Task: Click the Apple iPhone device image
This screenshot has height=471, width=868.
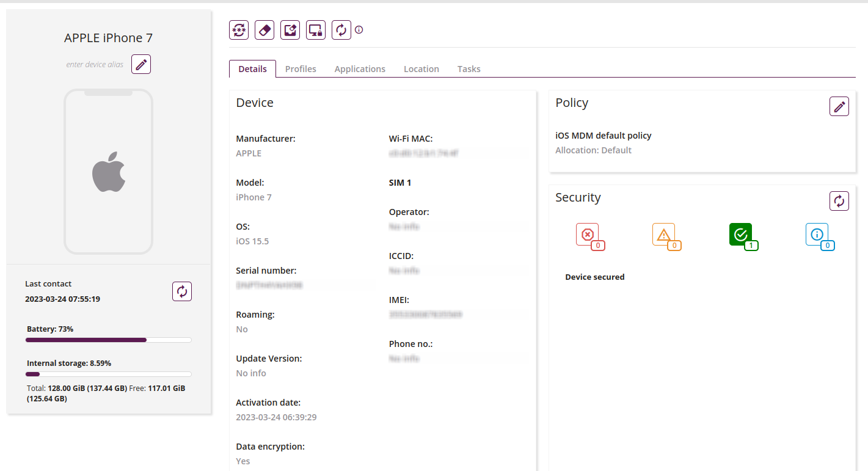Action: (109, 172)
